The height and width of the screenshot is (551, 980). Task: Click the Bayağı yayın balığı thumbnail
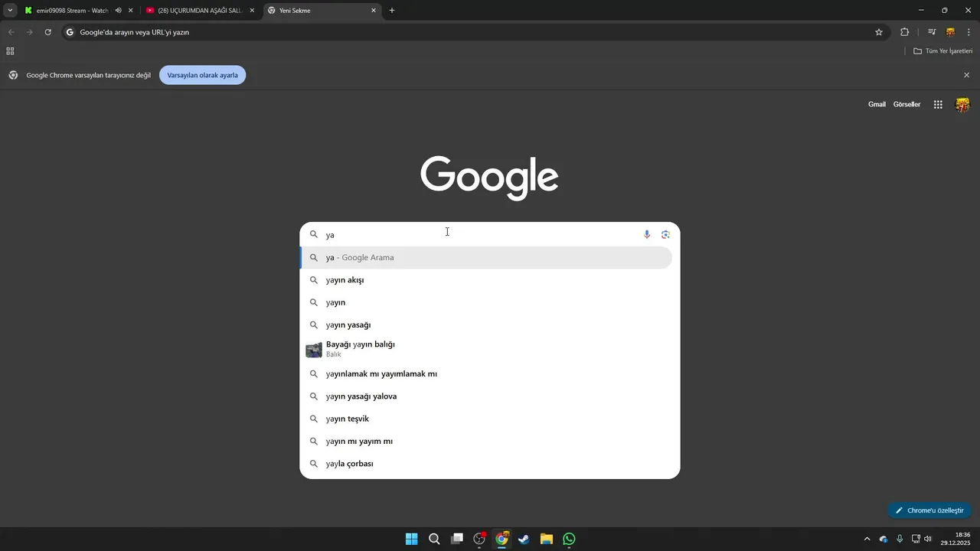(314, 350)
